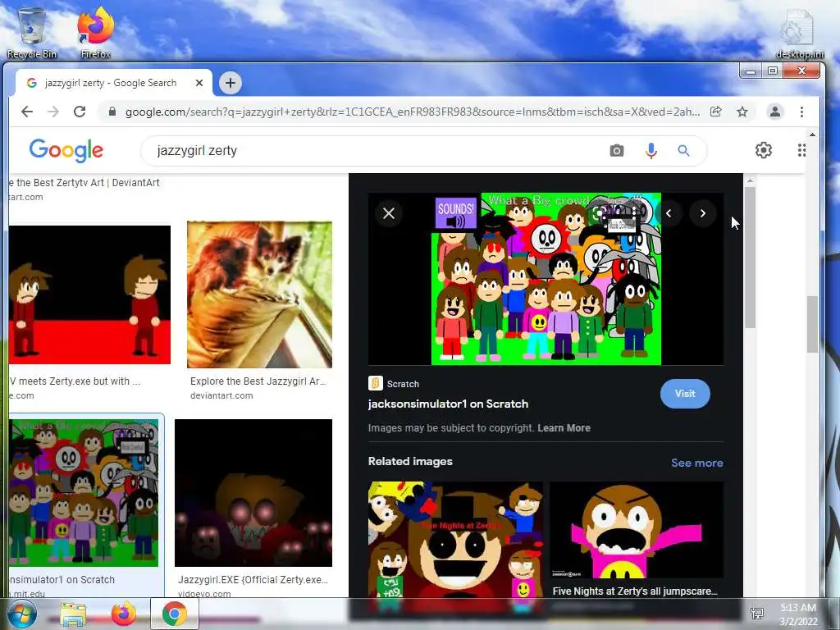The width and height of the screenshot is (840, 630).
Task: Click the address bar URL
Action: coord(413,112)
